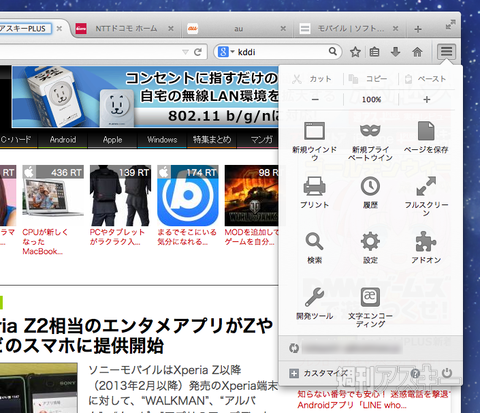Close the NTTドコモ ホーム tab

click(x=171, y=29)
